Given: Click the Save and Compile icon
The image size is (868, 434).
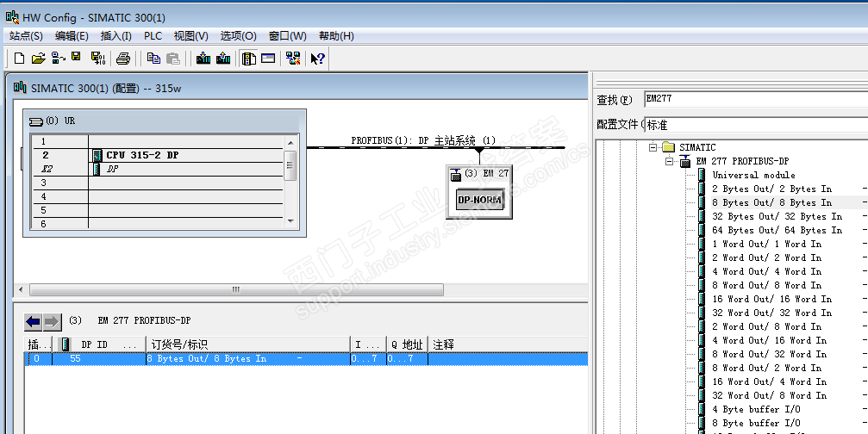Looking at the screenshot, I should [x=97, y=59].
